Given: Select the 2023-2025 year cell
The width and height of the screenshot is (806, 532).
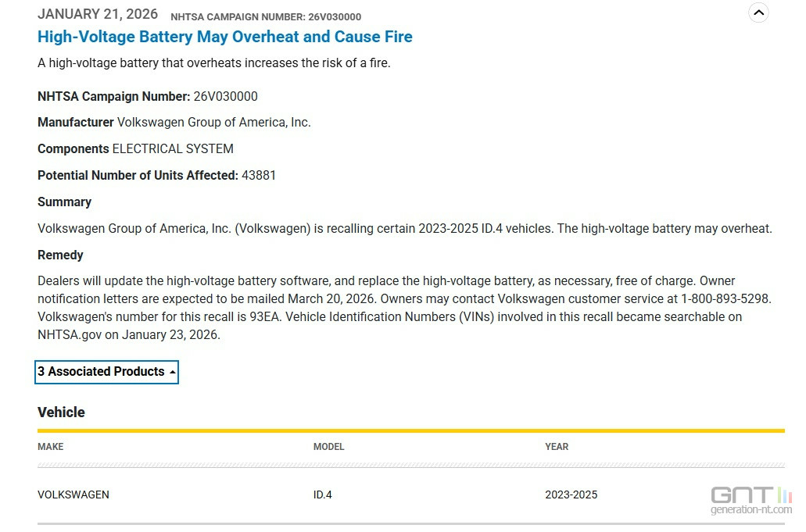Looking at the screenshot, I should point(571,495).
